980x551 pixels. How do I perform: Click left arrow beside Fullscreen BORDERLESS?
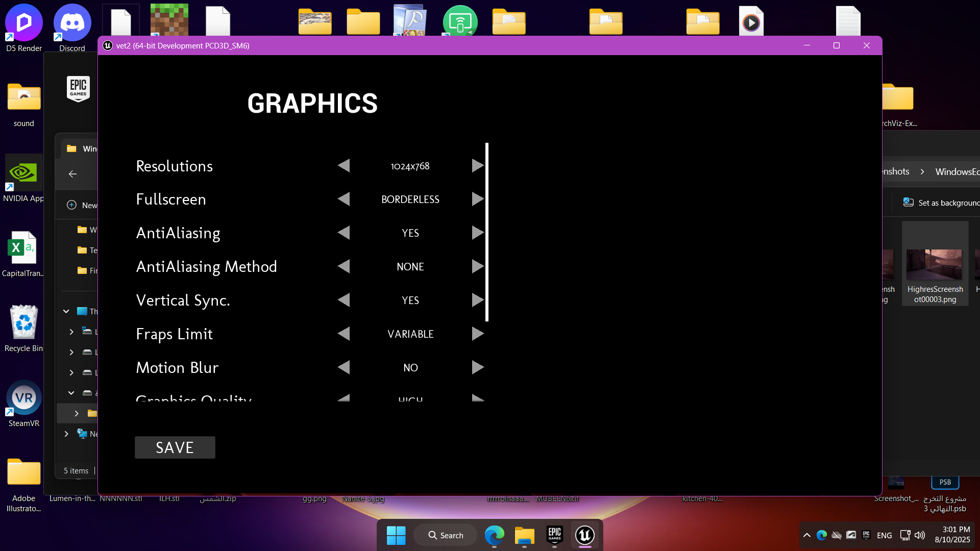pos(344,199)
